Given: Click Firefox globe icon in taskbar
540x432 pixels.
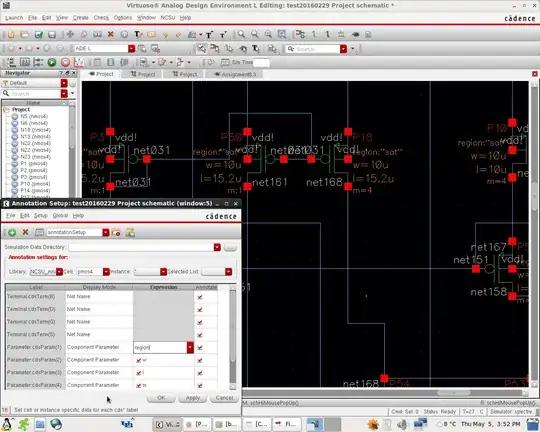Looking at the screenshot, I should click(x=56, y=424).
